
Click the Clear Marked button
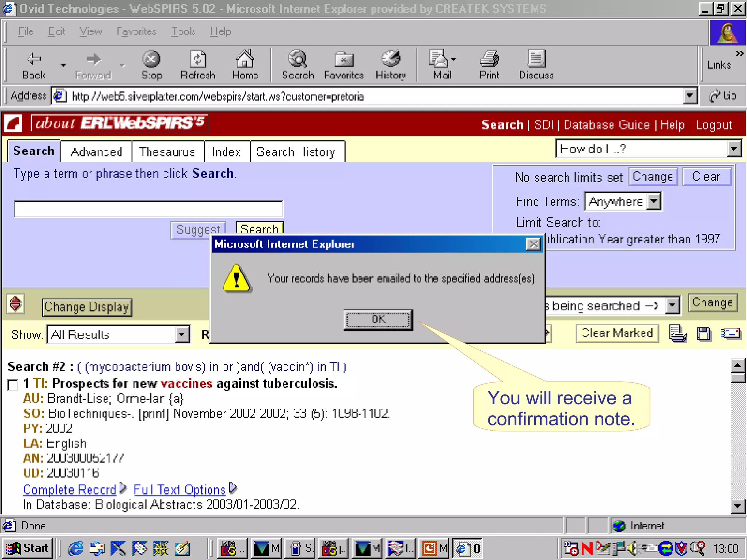pyautogui.click(x=617, y=333)
